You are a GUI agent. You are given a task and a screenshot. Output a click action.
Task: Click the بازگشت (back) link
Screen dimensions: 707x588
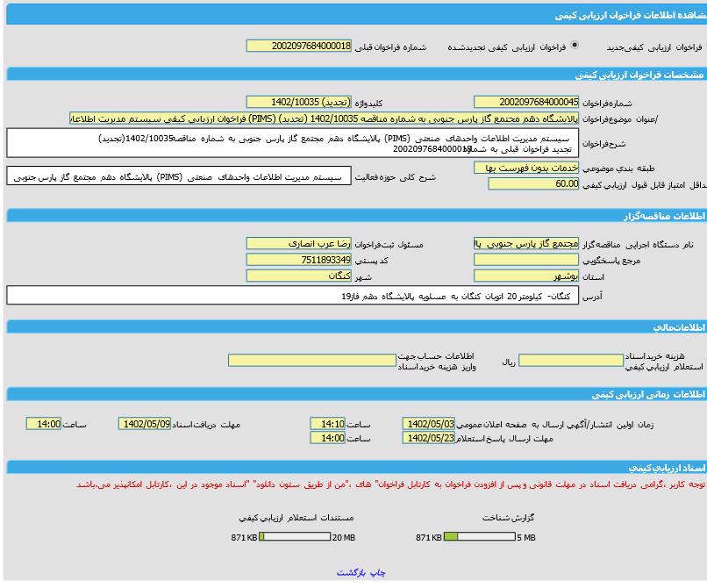coord(351,572)
